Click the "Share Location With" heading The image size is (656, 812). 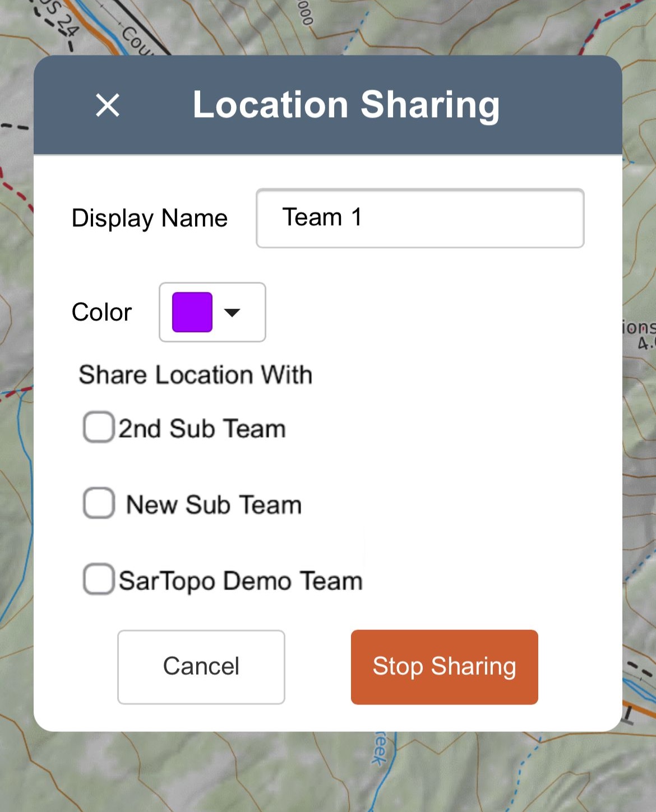(x=195, y=375)
